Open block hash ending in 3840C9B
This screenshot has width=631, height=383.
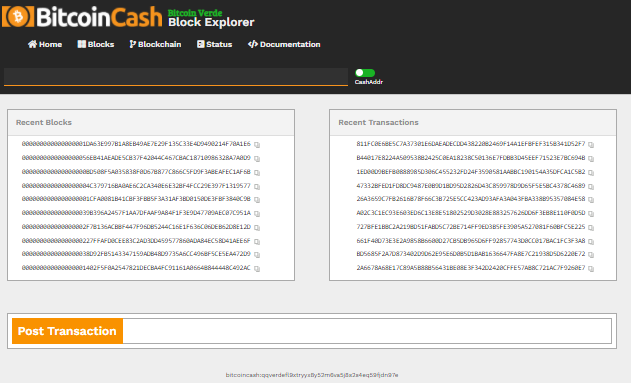coord(136,199)
